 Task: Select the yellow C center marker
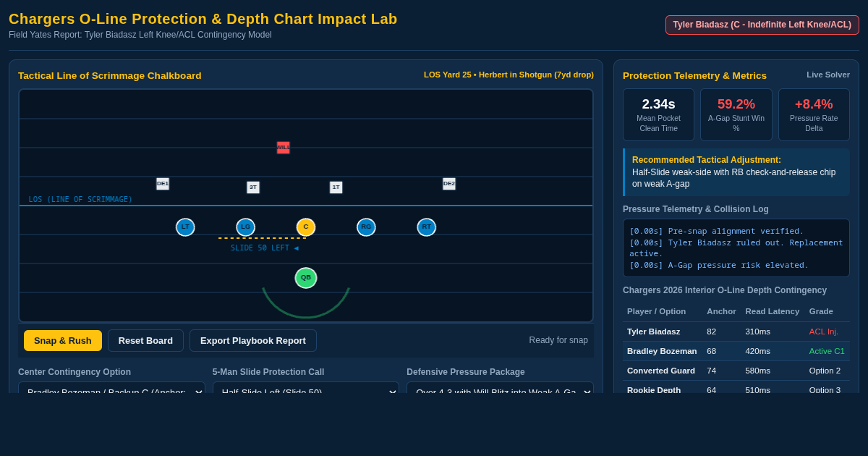pos(306,227)
